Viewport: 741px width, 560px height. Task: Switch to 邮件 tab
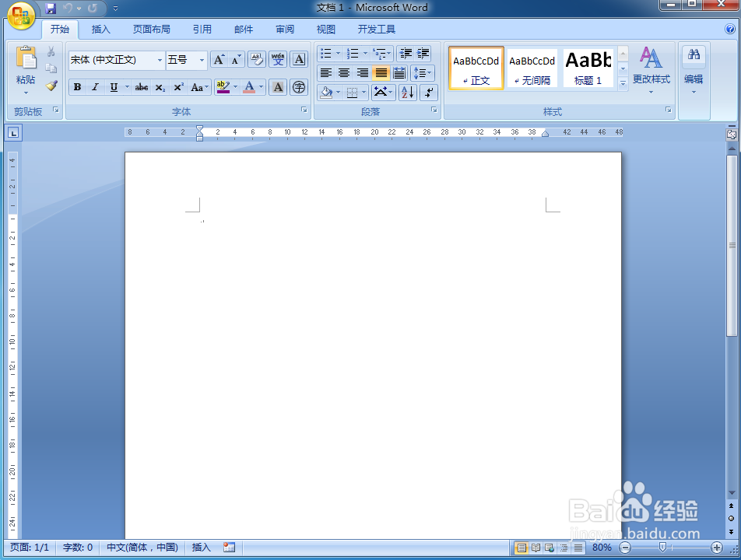pos(244,30)
